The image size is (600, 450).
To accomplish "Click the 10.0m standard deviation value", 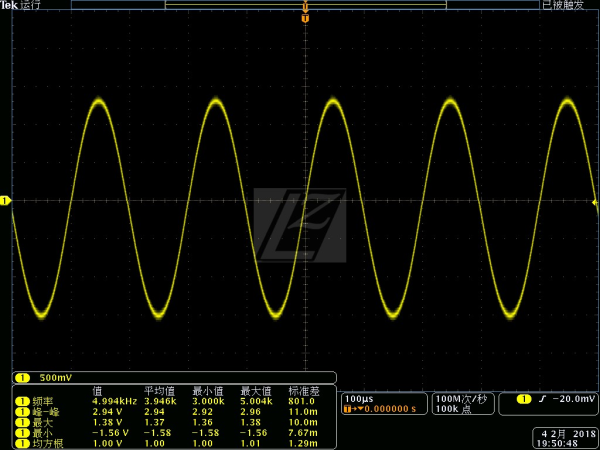I will pyautogui.click(x=303, y=422).
